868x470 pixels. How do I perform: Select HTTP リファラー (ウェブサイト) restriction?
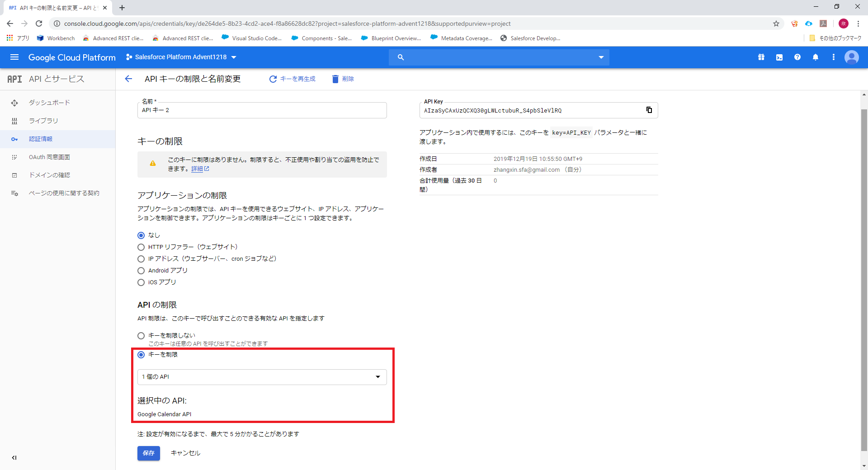tap(141, 247)
